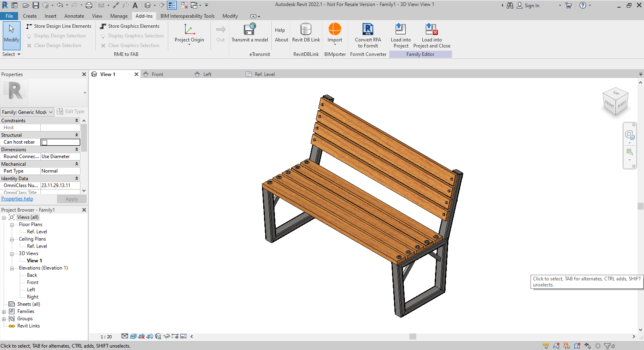The height and width of the screenshot is (350, 644).
Task: Select the Text tool 'A' icon
Action: pyautogui.click(x=135, y=5)
